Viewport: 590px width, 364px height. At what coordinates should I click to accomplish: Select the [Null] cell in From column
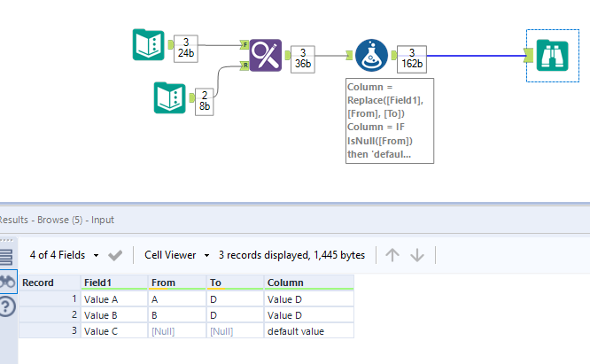pos(177,331)
